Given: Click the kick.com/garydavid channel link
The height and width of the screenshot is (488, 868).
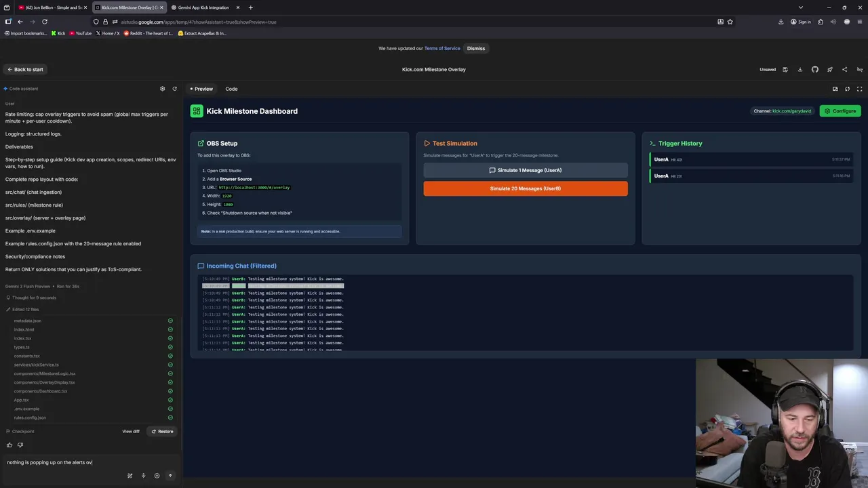Looking at the screenshot, I should [x=791, y=111].
